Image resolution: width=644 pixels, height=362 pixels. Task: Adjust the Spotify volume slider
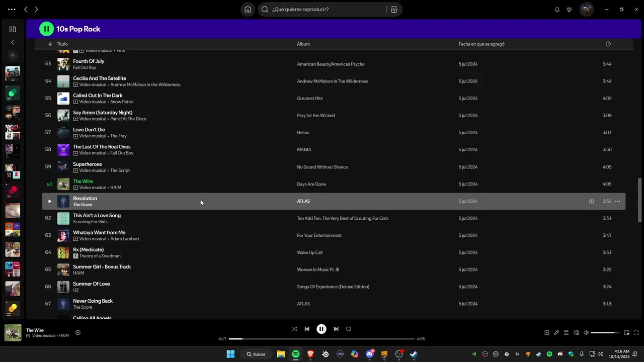coord(605,333)
